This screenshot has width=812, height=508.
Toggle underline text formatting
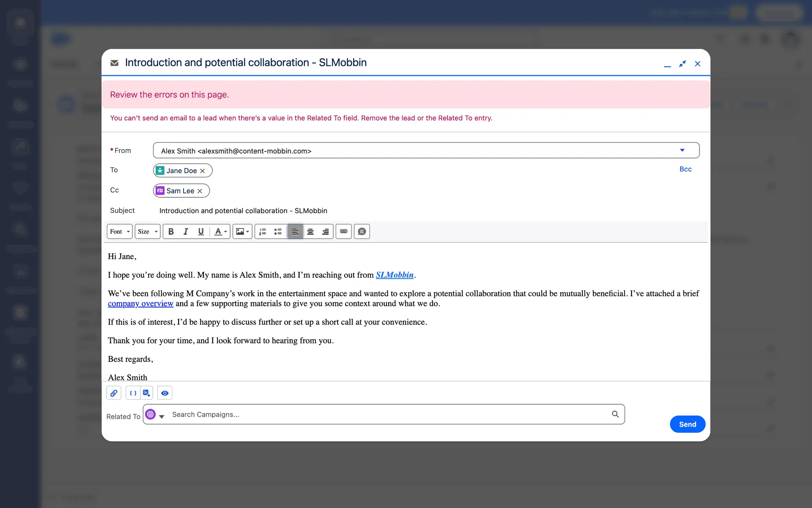[x=201, y=232]
